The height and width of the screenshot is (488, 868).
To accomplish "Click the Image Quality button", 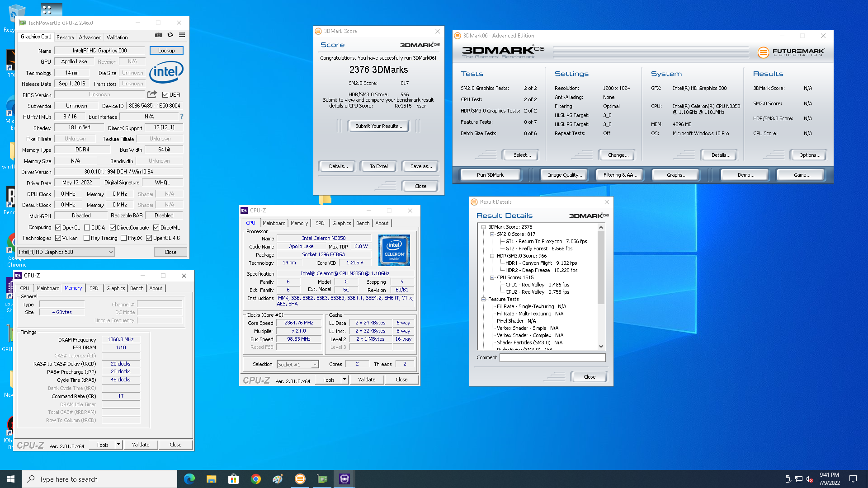I will 565,175.
